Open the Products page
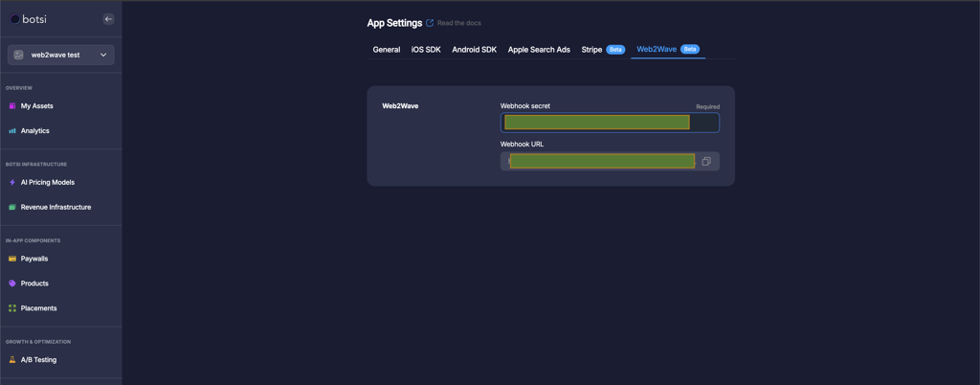Screen dimensions: 980x385 pyautogui.click(x=34, y=283)
